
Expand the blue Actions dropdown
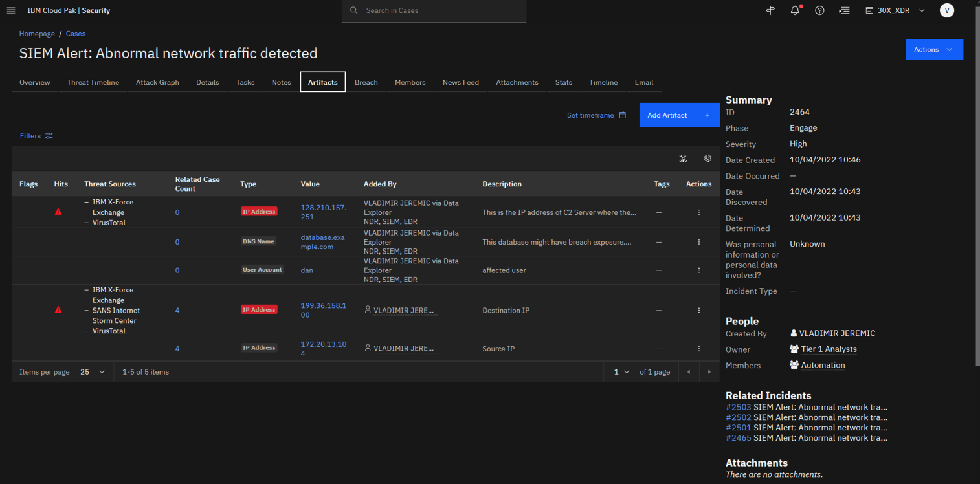(934, 49)
